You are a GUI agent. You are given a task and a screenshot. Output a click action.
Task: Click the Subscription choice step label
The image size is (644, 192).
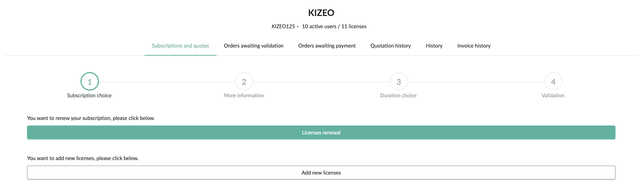(89, 96)
